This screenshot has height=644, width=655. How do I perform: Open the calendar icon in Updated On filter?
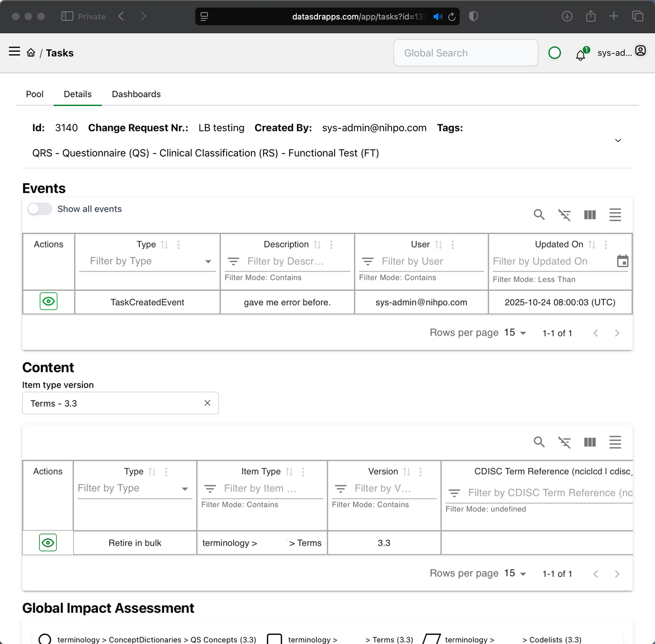click(x=622, y=261)
